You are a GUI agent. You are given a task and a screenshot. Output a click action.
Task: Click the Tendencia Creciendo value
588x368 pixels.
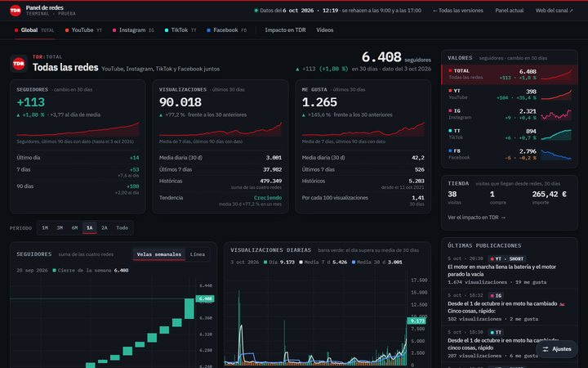(268, 198)
